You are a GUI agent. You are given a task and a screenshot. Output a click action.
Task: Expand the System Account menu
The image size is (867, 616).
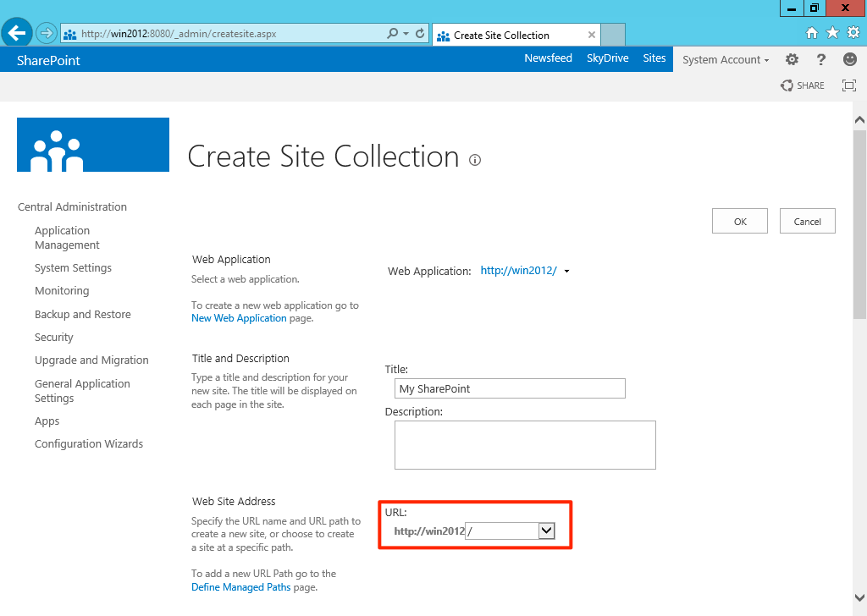tap(726, 60)
